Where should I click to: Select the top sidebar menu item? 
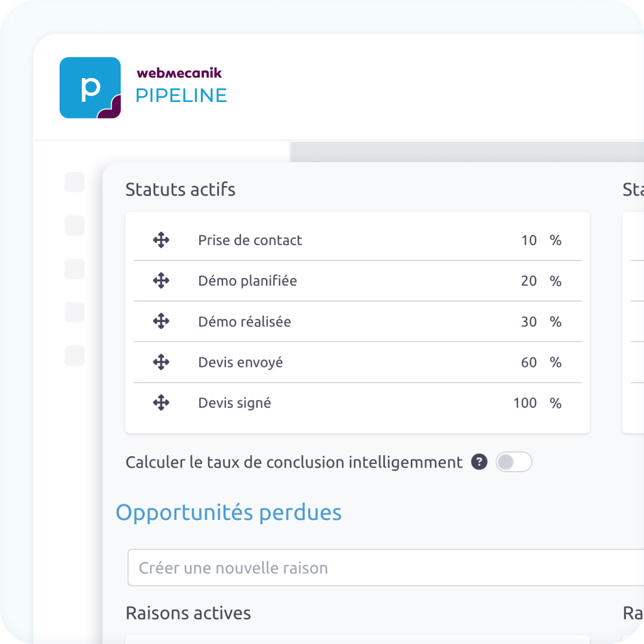(75, 182)
